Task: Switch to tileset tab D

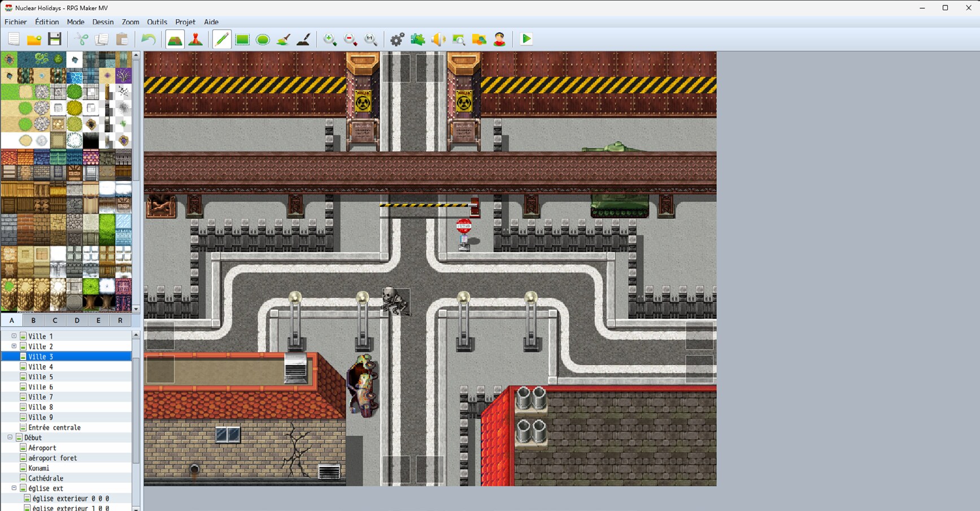Action: 77,320
